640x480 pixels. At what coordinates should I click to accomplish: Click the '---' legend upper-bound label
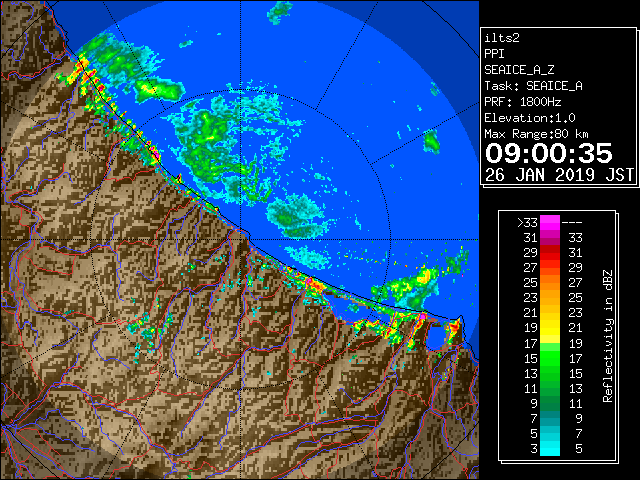(x=572, y=223)
